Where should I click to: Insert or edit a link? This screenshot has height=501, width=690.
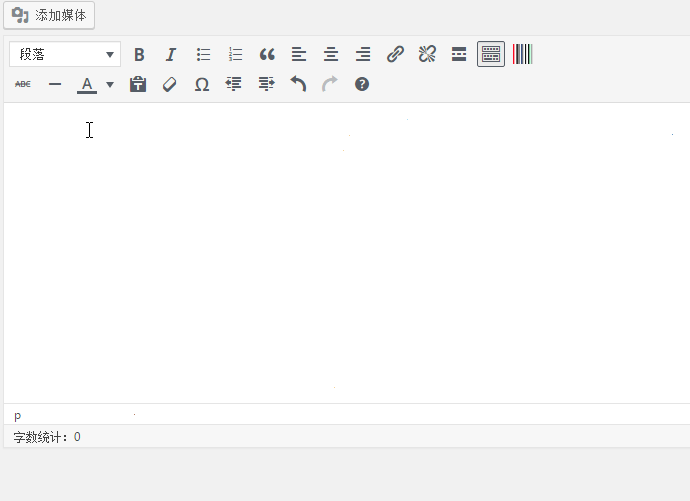395,54
